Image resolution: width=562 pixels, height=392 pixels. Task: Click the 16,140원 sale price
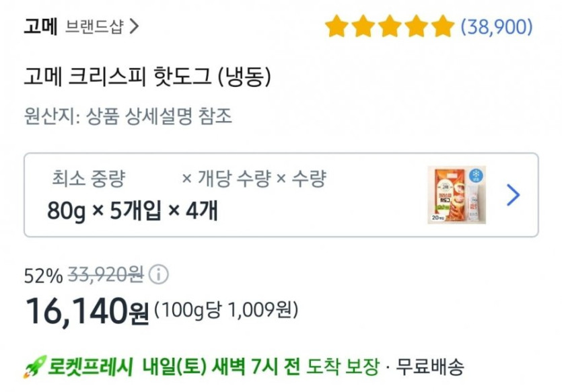pos(87,311)
